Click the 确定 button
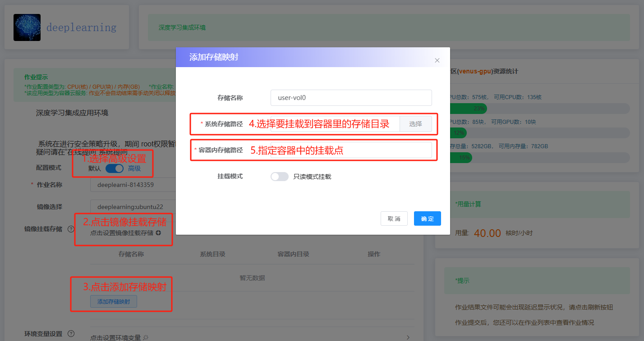Viewport: 644px width, 341px height. (428, 218)
